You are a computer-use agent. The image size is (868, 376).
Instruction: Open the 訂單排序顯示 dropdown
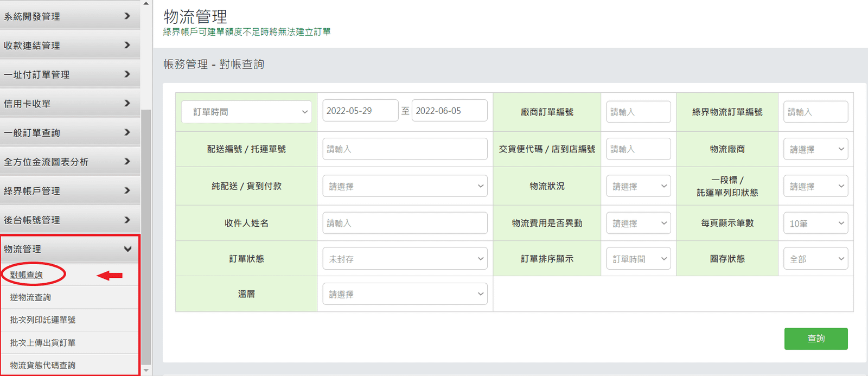639,259
